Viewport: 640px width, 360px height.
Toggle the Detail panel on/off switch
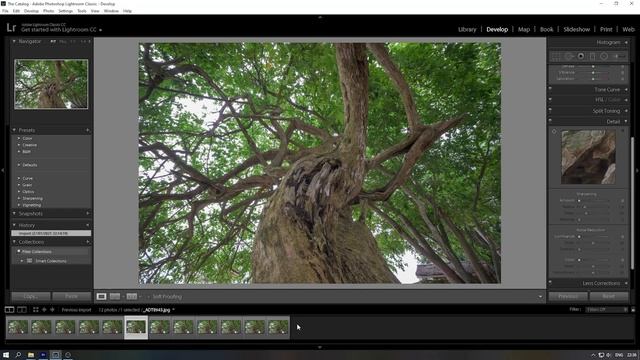pos(550,121)
